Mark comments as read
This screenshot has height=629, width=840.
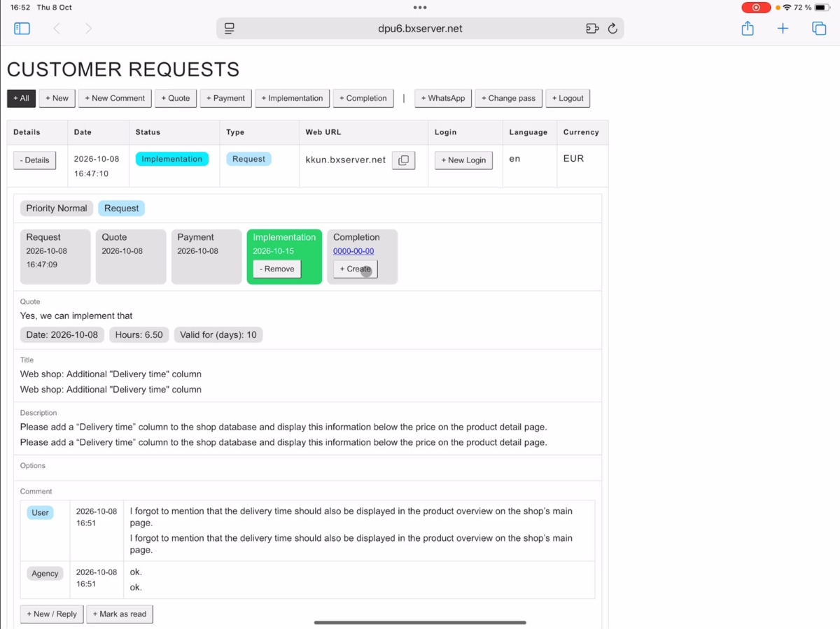coord(120,614)
